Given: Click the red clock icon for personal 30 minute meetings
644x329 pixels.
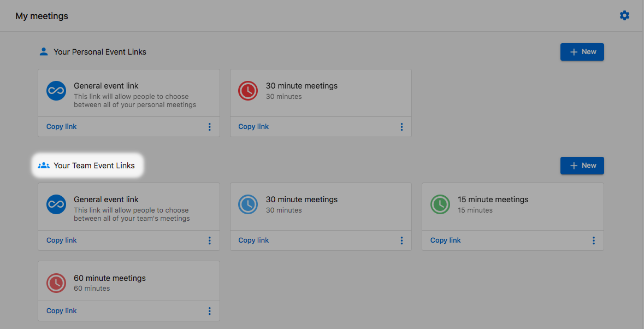Looking at the screenshot, I should tap(248, 91).
